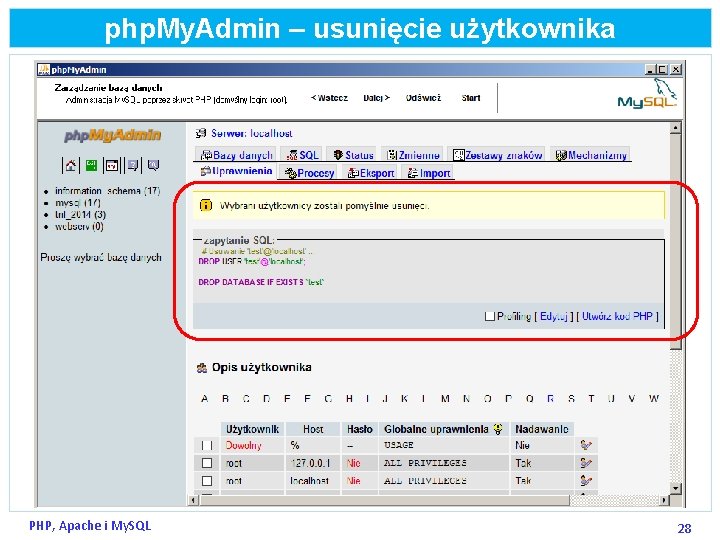Screen dimensions: 720x540
Task: Click the info icon in success message
Action: [x=206, y=205]
